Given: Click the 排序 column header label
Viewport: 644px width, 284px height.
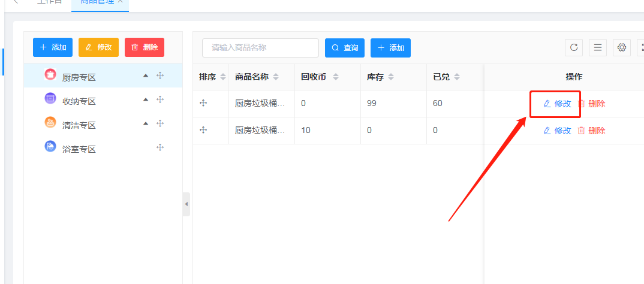Looking at the screenshot, I should coord(207,77).
